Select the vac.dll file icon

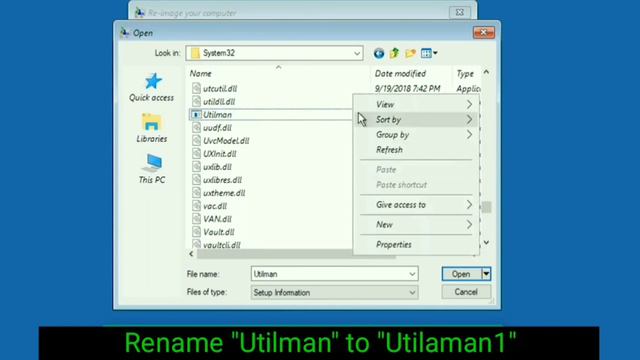coord(196,206)
